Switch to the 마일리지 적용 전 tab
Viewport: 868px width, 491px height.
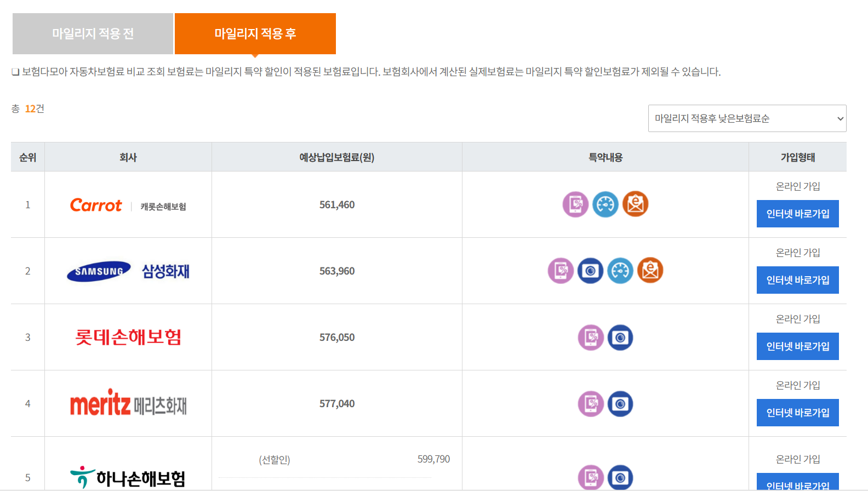(x=93, y=33)
